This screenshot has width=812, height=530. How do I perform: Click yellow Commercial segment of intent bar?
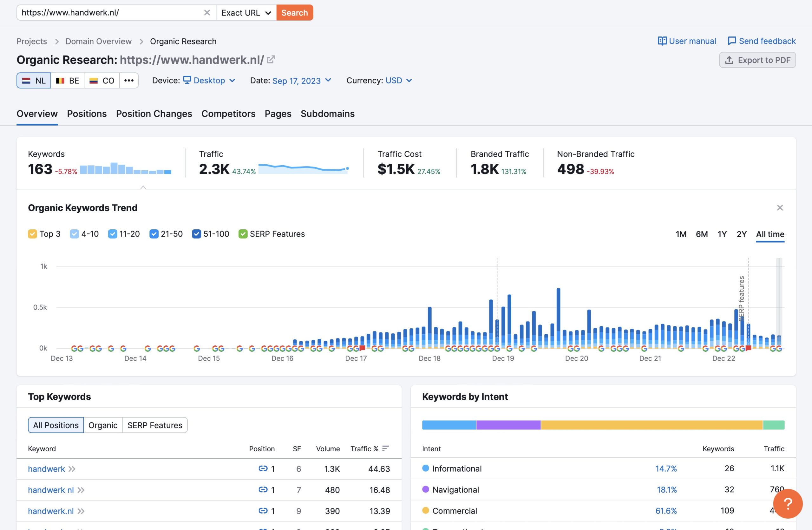tap(652, 425)
